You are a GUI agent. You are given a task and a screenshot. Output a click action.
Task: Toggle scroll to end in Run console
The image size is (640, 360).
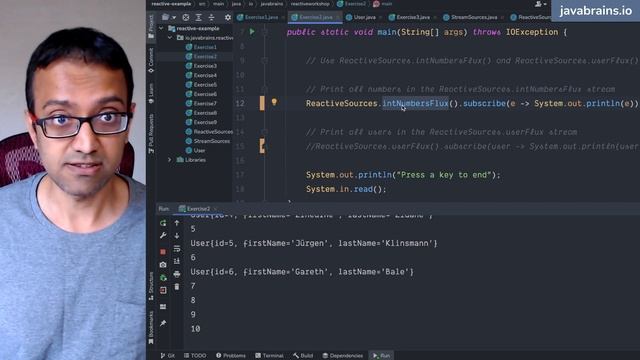(x=177, y=261)
